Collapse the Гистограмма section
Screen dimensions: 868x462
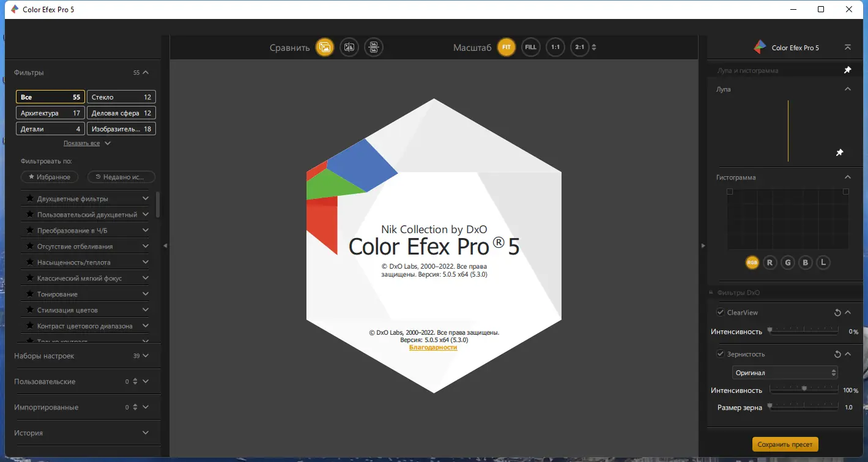click(848, 177)
